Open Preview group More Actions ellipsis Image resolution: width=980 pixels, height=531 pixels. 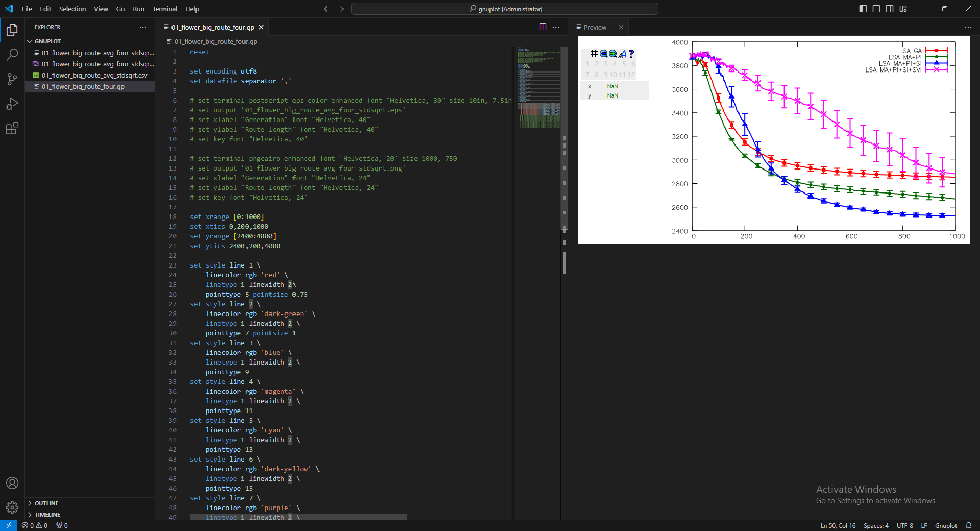(968, 27)
